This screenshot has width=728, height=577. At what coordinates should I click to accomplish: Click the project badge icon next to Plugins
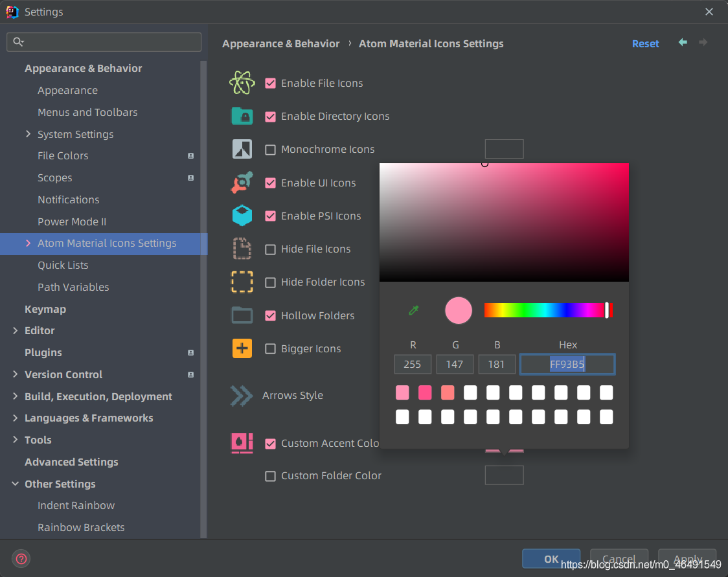pyautogui.click(x=191, y=353)
